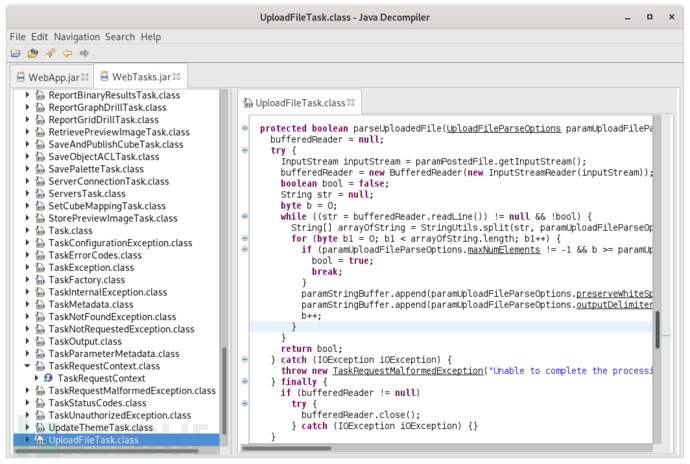Expand the UploadFileTask.class tree node
Image resolution: width=690 pixels, height=464 pixels.
pos(27,439)
